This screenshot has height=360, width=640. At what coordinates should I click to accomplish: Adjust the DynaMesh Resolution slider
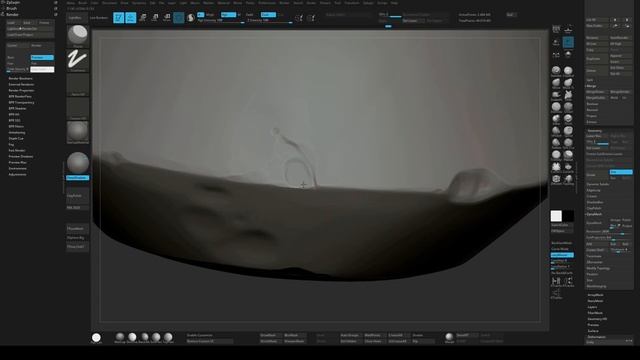609,231
